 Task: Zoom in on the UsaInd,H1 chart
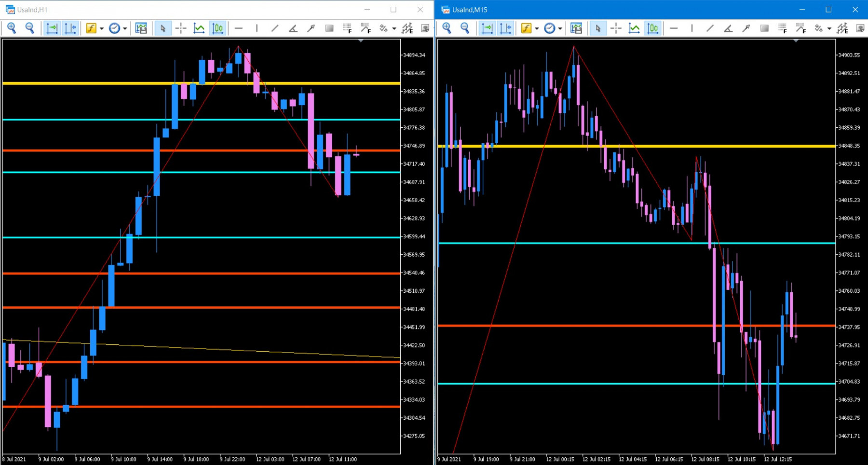coord(12,28)
